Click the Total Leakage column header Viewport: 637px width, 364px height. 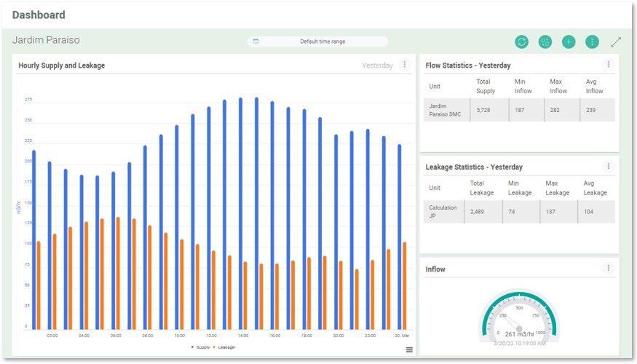point(481,188)
